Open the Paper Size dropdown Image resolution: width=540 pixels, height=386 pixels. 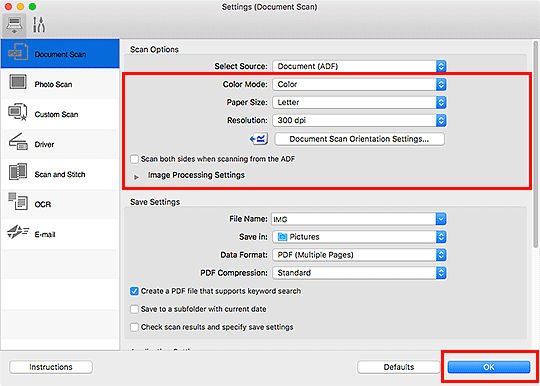359,102
